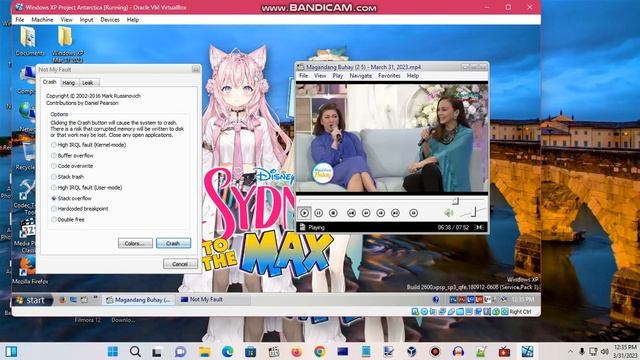
Task: Open the Windows XP folder icon on desktop
Action: pos(67,44)
